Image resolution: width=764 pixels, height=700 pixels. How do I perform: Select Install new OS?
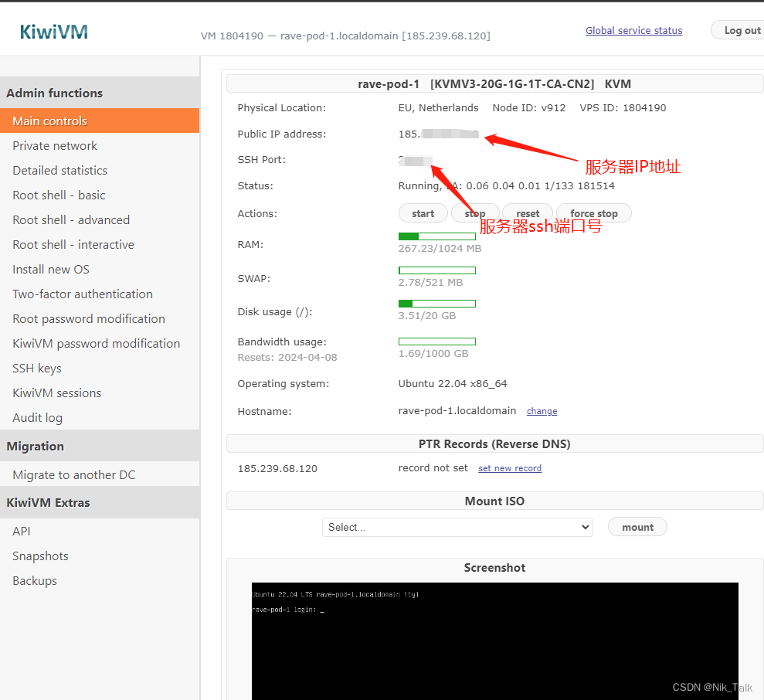click(x=51, y=270)
